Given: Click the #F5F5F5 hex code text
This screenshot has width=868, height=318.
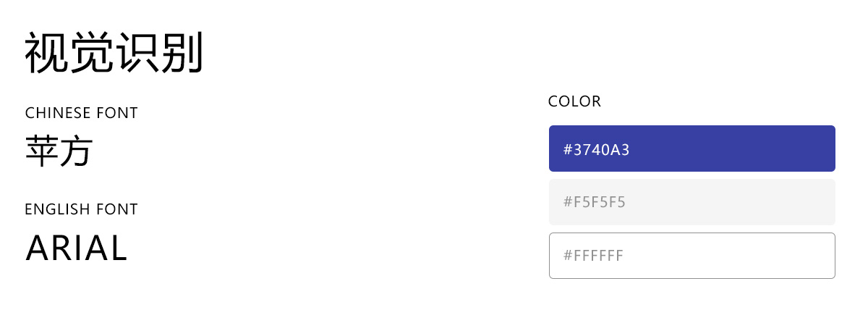Looking at the screenshot, I should tap(594, 202).
